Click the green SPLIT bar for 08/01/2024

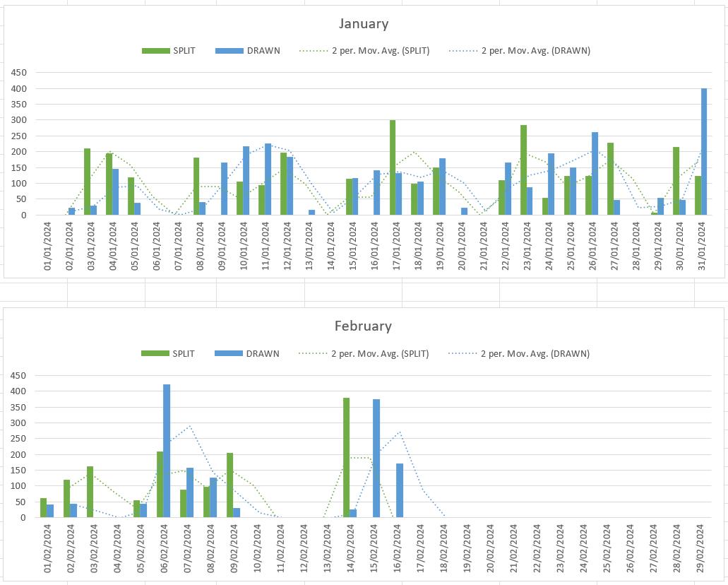tap(196, 187)
